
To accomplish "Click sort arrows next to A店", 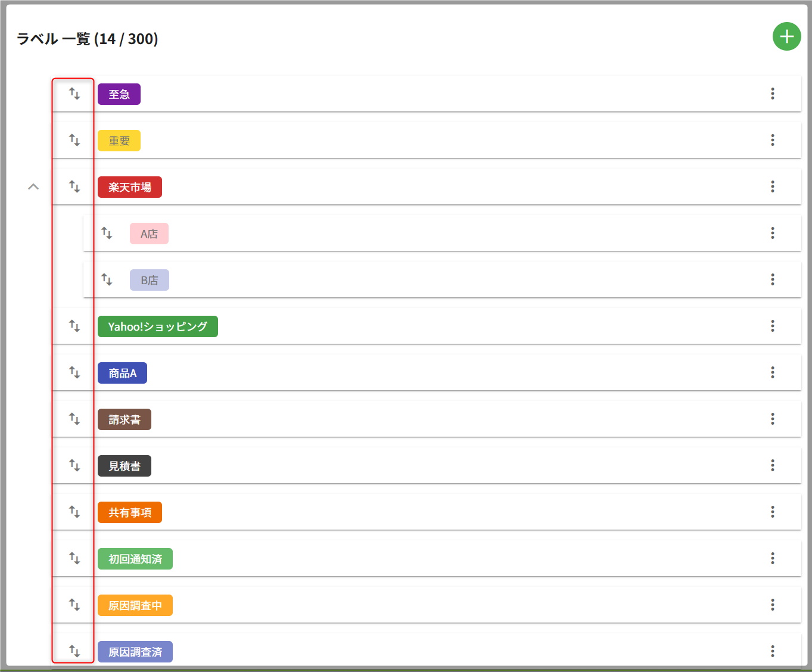I will click(x=107, y=233).
